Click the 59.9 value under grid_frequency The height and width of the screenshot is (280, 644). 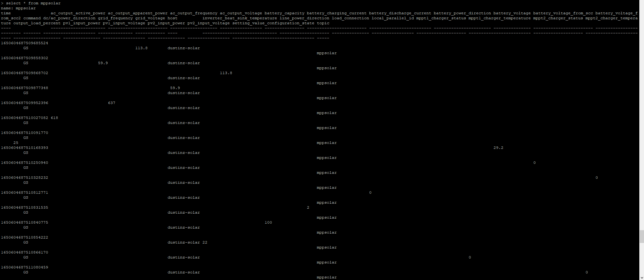103,63
